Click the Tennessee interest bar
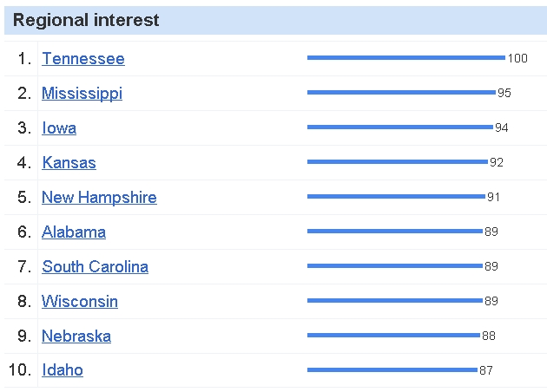 click(405, 58)
